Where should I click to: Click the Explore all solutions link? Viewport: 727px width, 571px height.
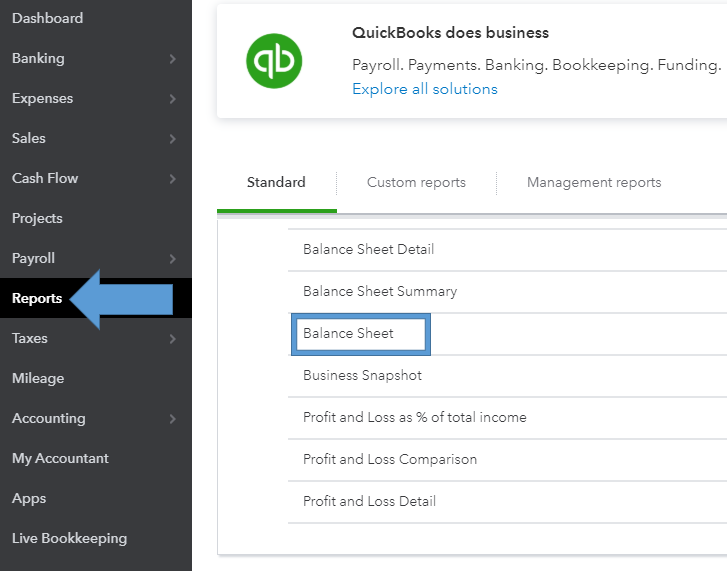click(424, 89)
